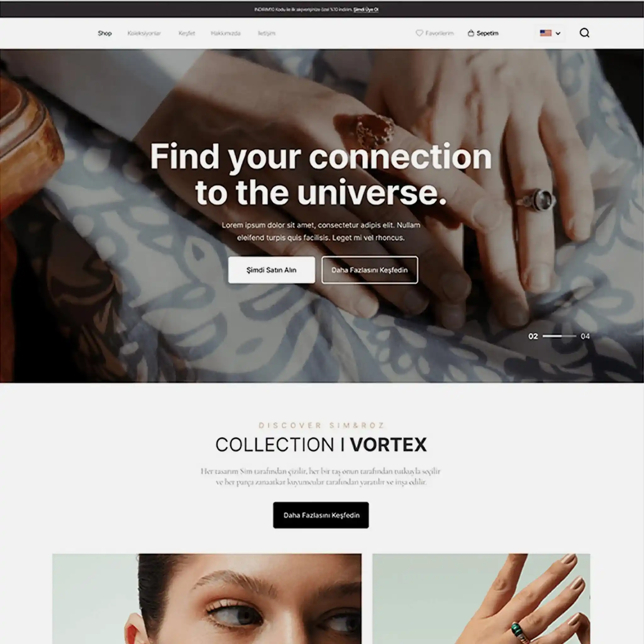Viewport: 644px width, 644px height.
Task: Click the Şimdi Satın Alın button
Action: point(272,270)
